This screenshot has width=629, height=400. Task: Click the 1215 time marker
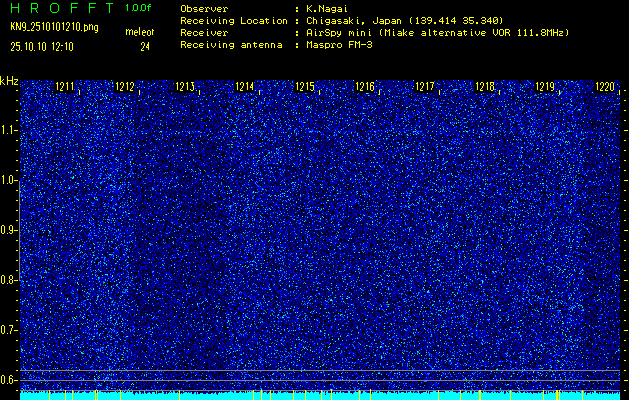[x=305, y=87]
